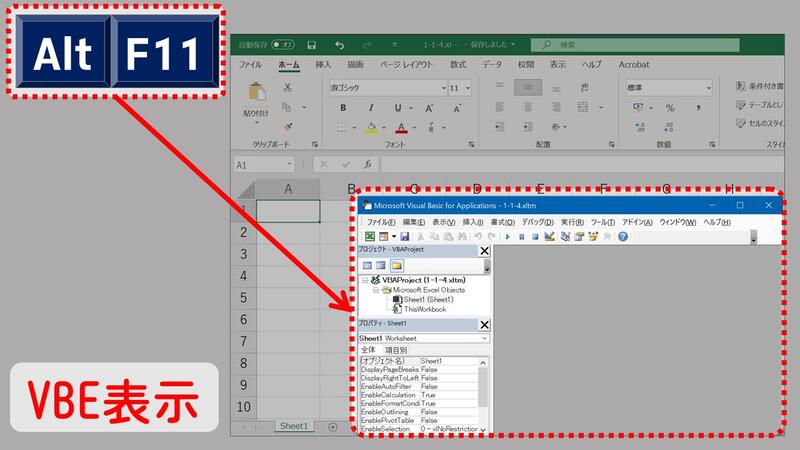The image size is (800, 450).
Task: Open Excel ページ レイアウト ribbon tab
Action: tap(406, 64)
